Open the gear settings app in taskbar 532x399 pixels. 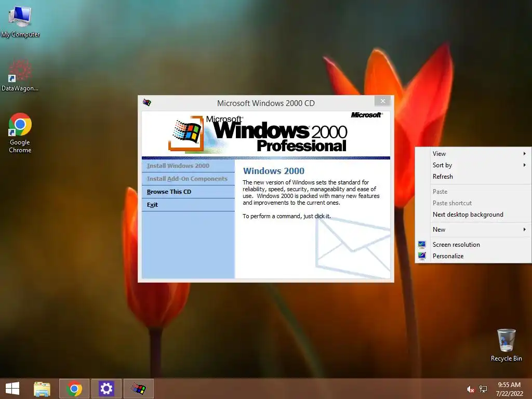coord(106,389)
